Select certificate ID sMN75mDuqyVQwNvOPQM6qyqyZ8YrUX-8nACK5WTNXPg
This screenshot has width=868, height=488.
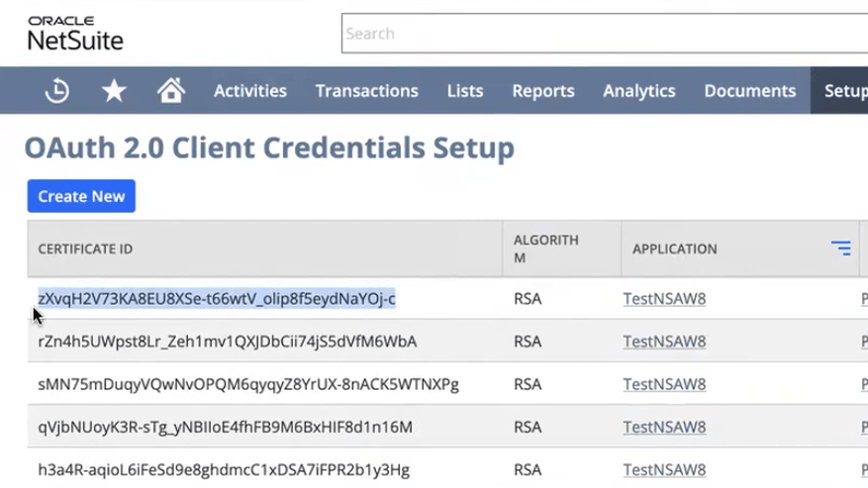248,384
